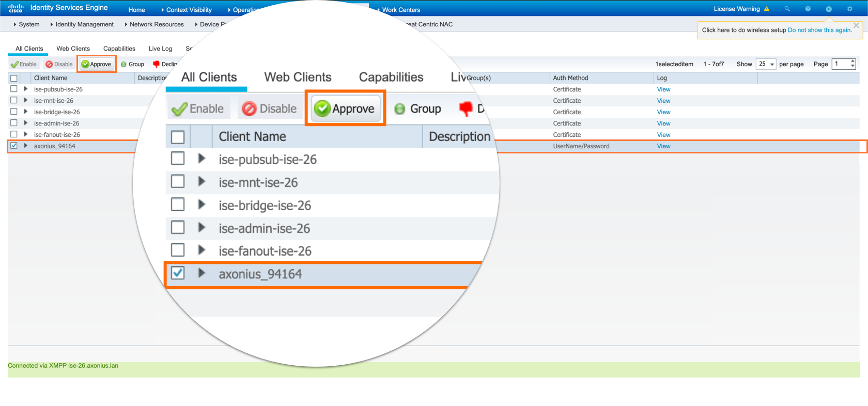Sort by the Auth Method column header
Screen dimensions: 868x406
pyautogui.click(x=601, y=78)
